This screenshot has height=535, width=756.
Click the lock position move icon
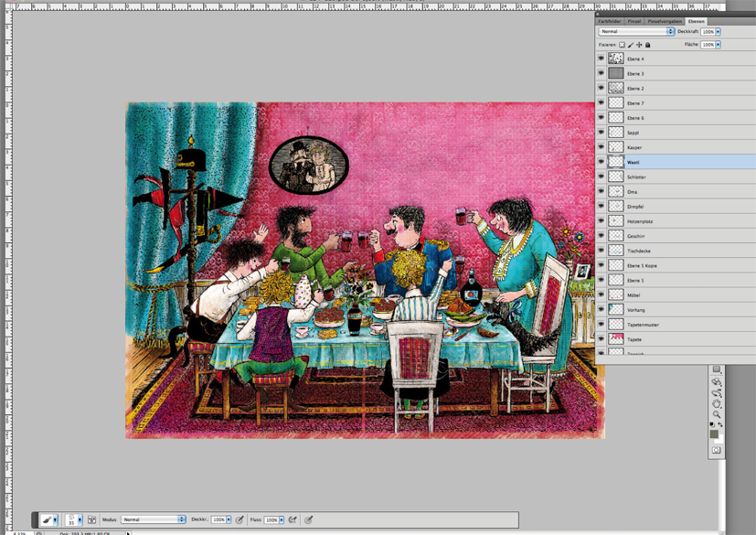(x=639, y=45)
